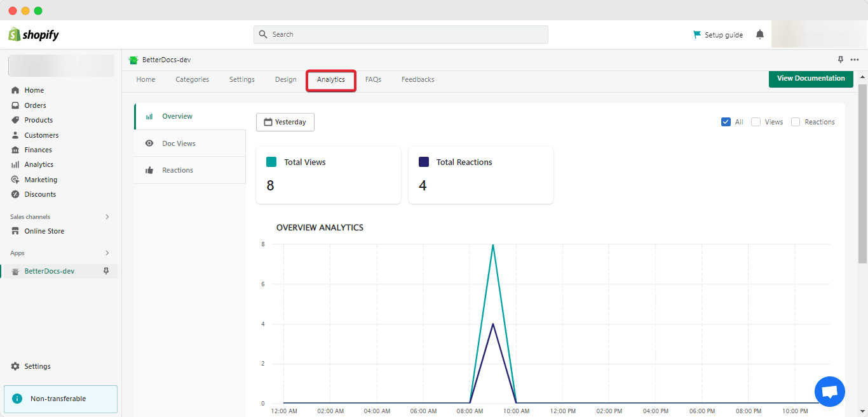Viewport: 868px width, 417px height.
Task: Check the Reactions checkbox
Action: (796, 122)
